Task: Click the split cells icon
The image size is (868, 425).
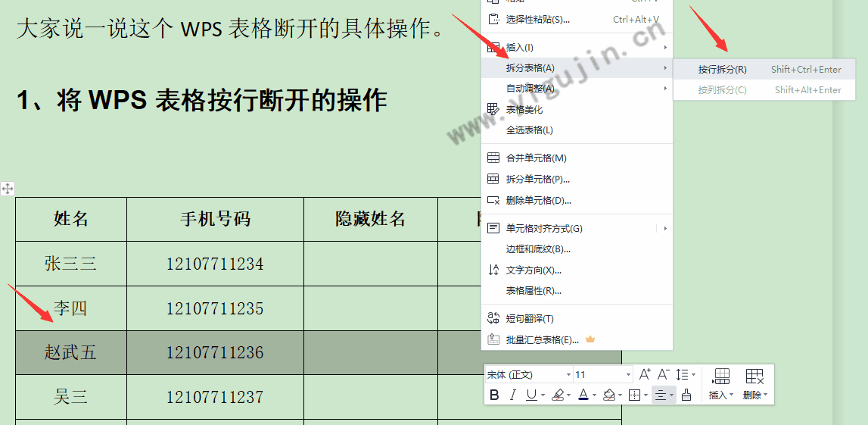Action: click(493, 179)
